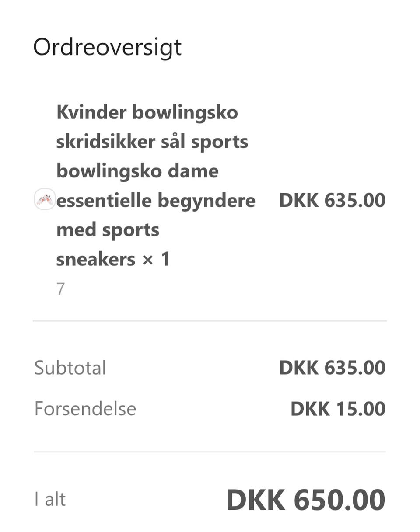The image size is (420, 532).
Task: Click the "bowlingsko dame" title line
Action: (137, 171)
